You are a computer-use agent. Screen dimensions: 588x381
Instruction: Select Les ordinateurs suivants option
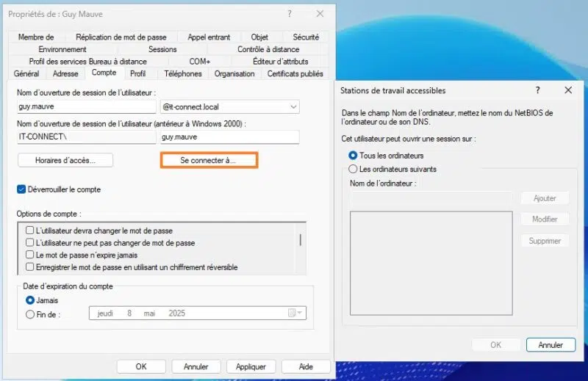point(353,169)
